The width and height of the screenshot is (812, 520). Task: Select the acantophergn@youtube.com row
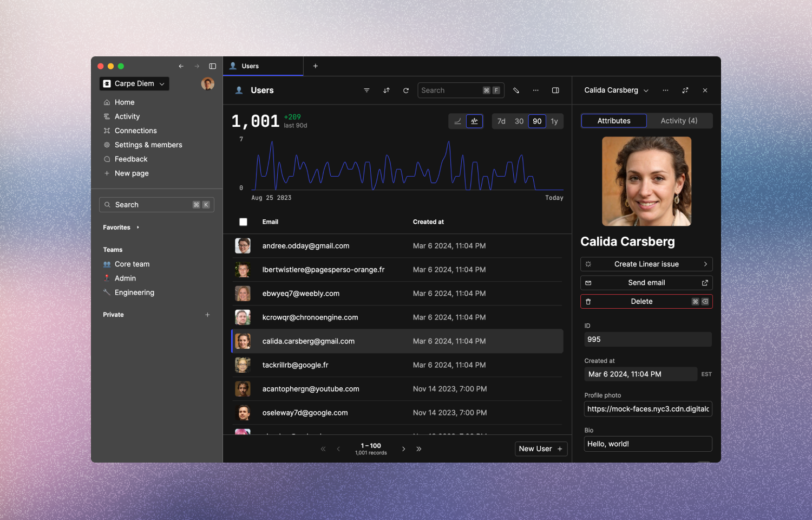[x=397, y=389]
